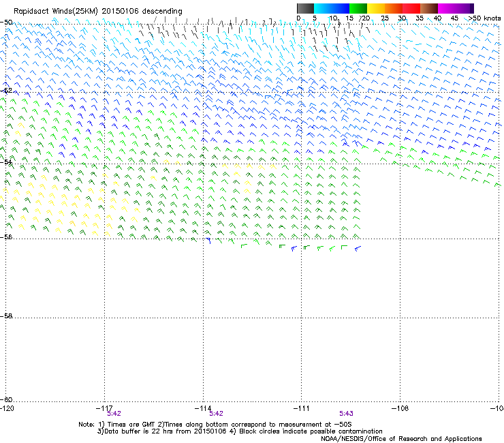This screenshot has width=504, height=443.
Task: Click the '-114' longitude label
Action: (x=203, y=408)
